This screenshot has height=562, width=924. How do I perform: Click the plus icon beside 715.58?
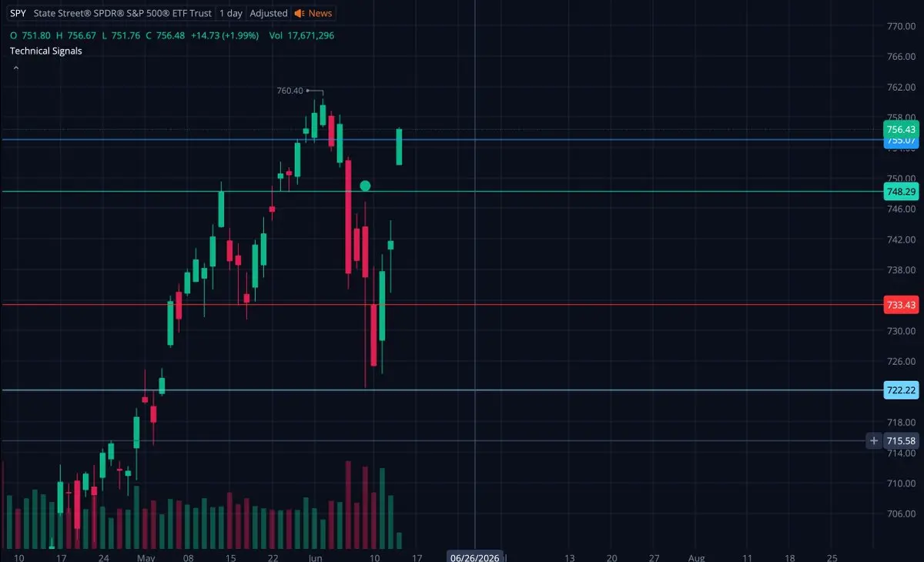(x=874, y=441)
